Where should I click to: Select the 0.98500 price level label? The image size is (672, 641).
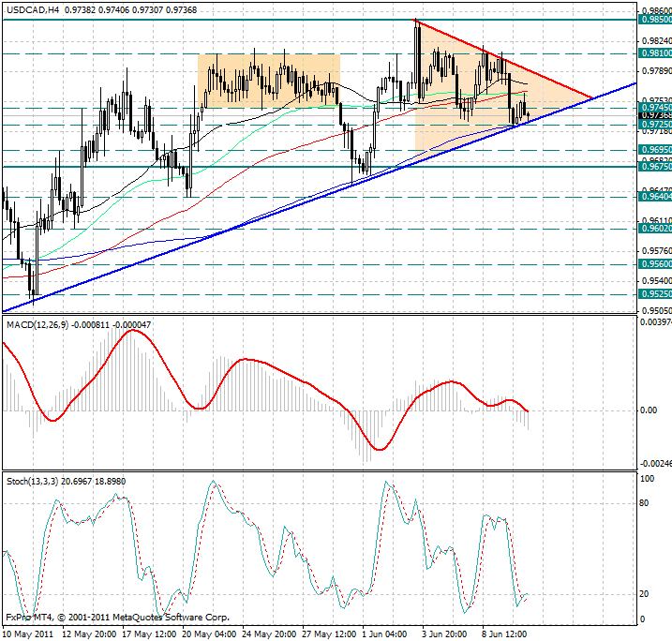coord(652,19)
